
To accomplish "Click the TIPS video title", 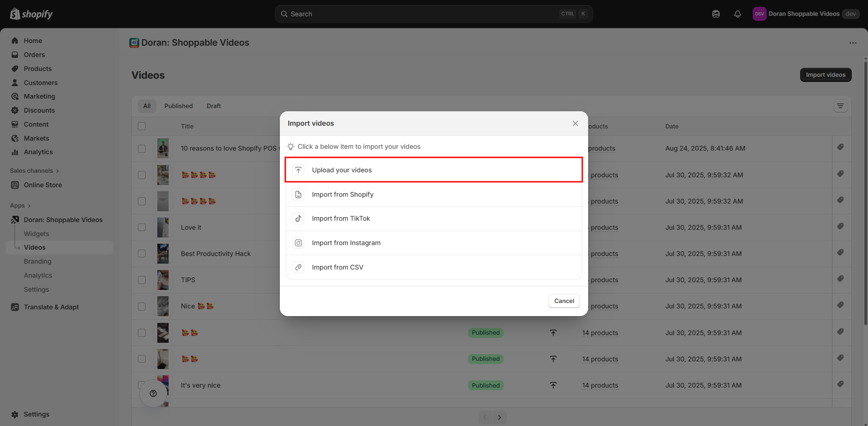I will (188, 280).
